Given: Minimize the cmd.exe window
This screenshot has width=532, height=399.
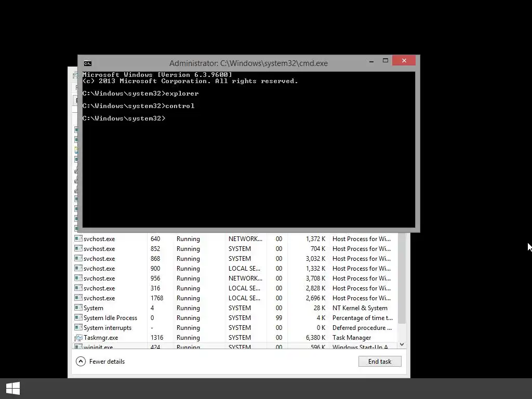Looking at the screenshot, I should tap(371, 61).
